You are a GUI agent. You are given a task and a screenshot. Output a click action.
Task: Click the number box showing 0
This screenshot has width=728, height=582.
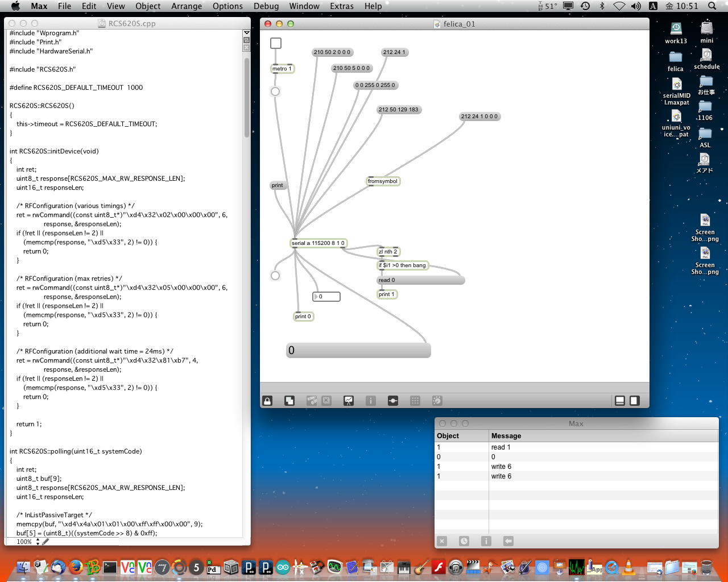tap(326, 297)
